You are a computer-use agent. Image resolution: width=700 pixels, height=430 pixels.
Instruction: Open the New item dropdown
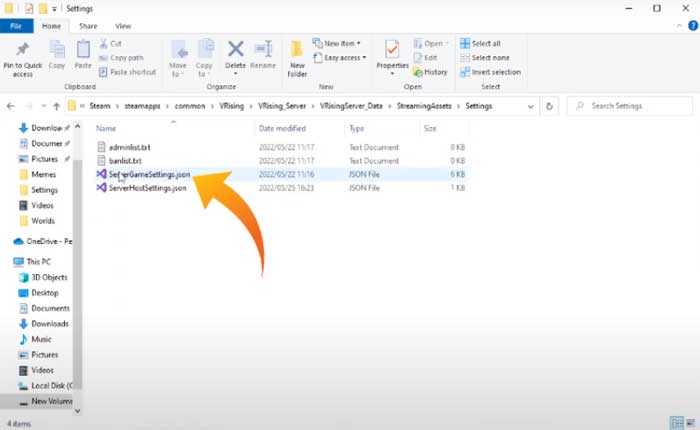pyautogui.click(x=340, y=44)
